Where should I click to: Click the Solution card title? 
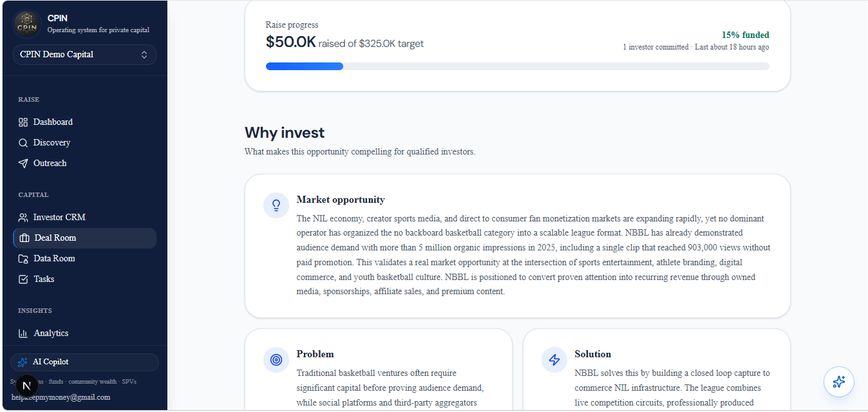click(x=592, y=354)
